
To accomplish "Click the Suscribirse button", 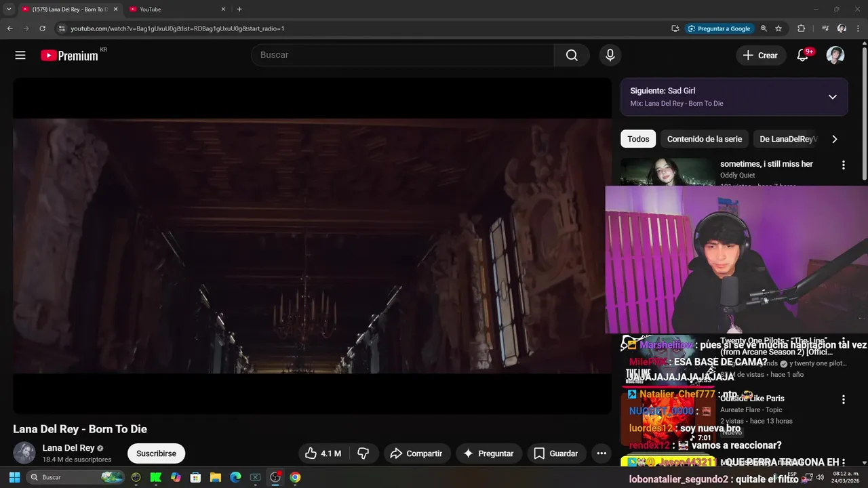I will (x=156, y=453).
